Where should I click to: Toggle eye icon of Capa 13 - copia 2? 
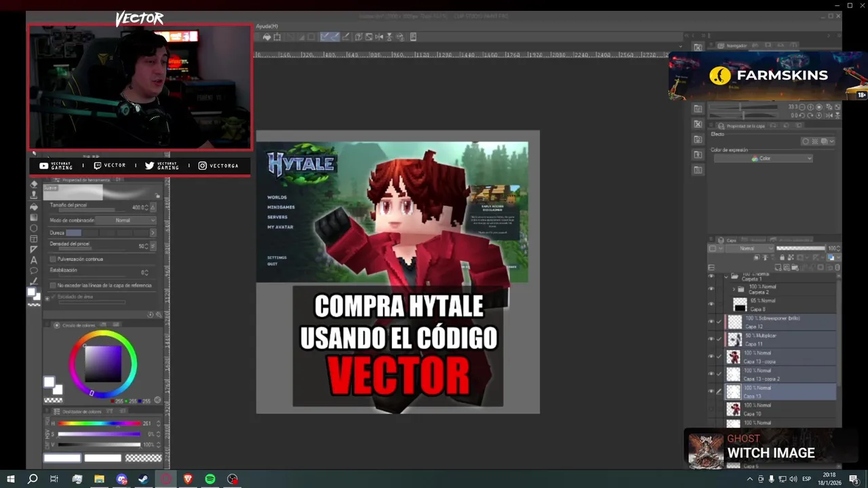click(711, 374)
